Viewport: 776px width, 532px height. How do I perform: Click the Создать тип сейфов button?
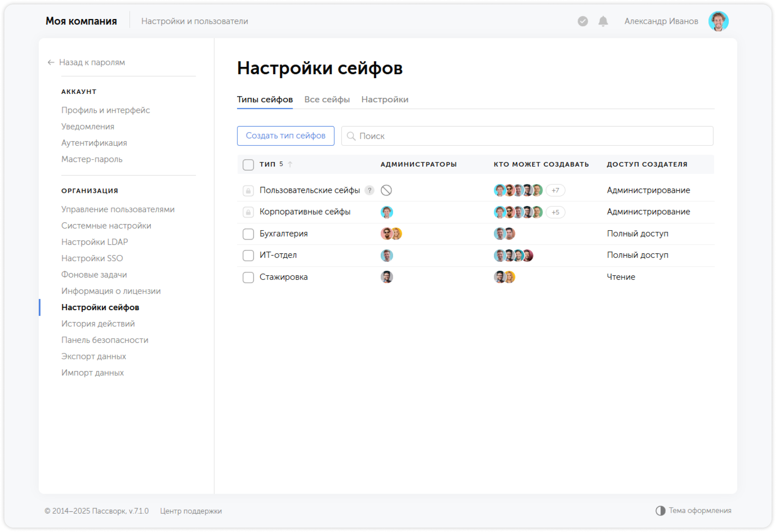tap(285, 136)
